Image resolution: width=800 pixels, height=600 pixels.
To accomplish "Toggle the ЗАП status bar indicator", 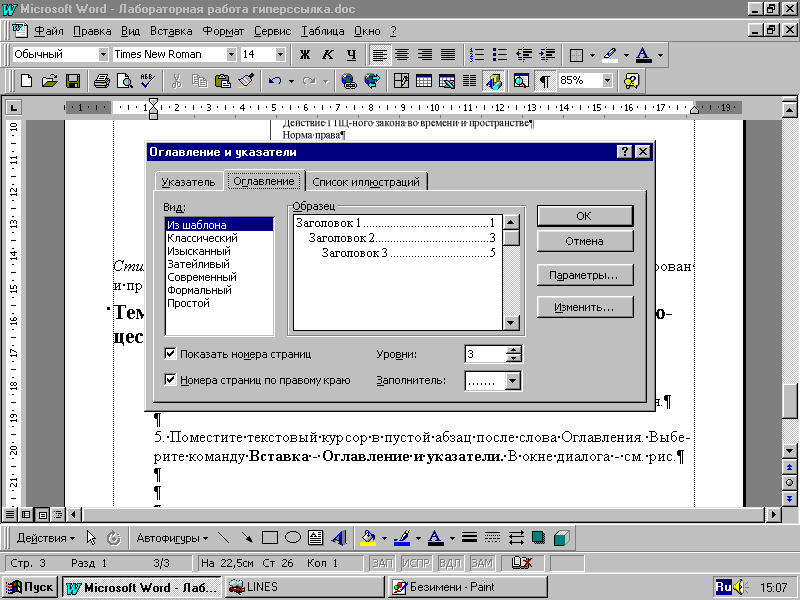I will click(382, 563).
